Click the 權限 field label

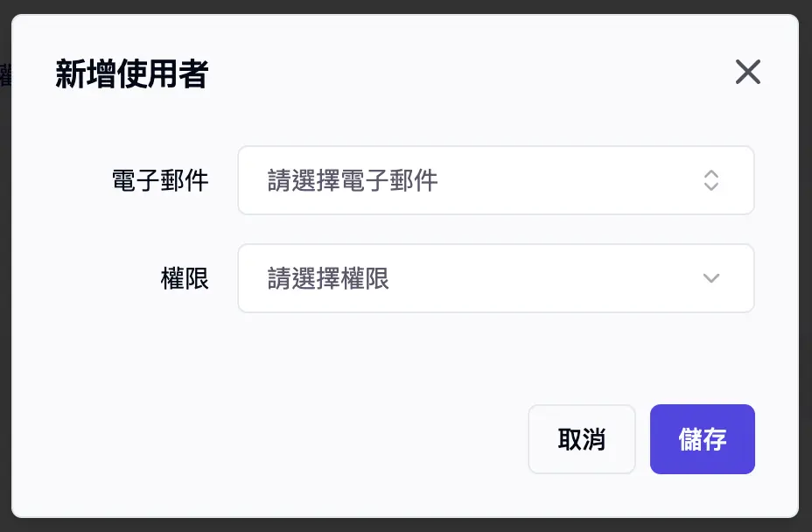coord(184,277)
